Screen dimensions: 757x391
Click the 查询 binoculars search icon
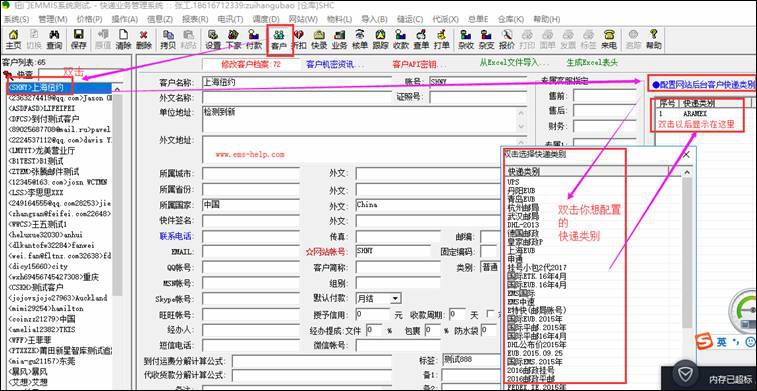[54, 40]
